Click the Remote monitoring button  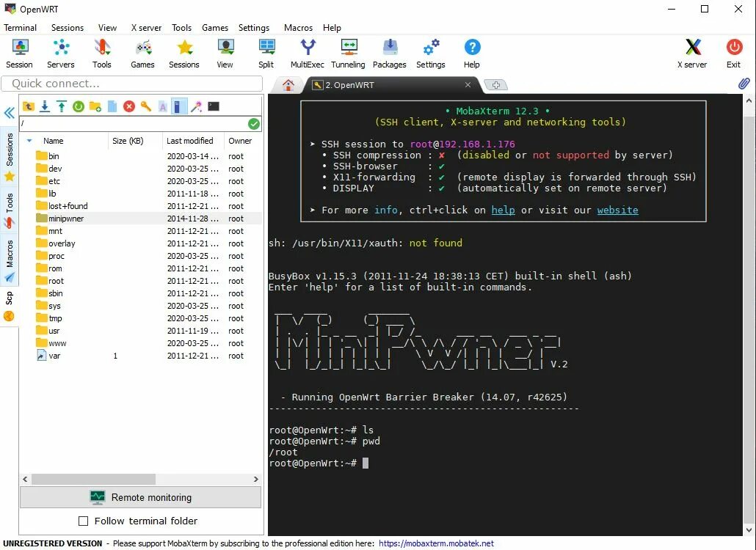point(140,497)
